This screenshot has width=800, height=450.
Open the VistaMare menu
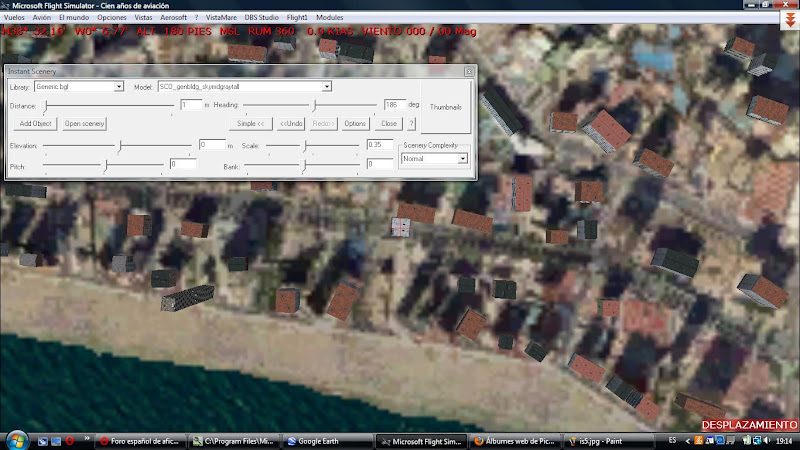click(x=221, y=17)
